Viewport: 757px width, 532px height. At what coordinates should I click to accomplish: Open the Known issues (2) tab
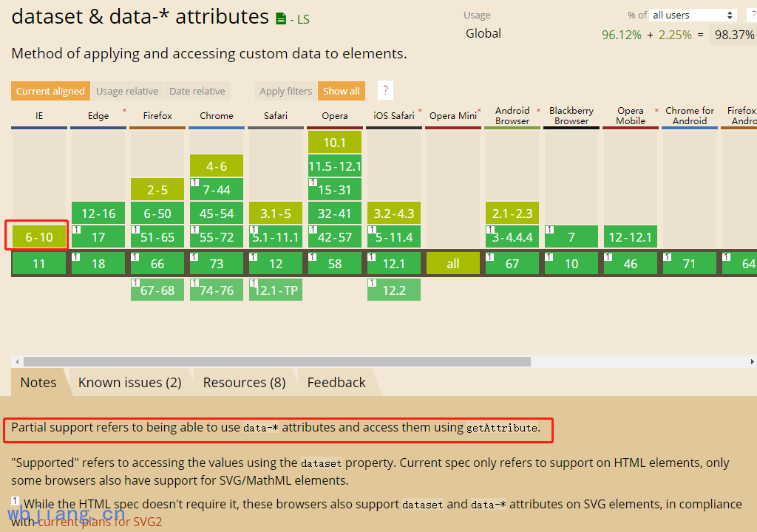point(129,382)
